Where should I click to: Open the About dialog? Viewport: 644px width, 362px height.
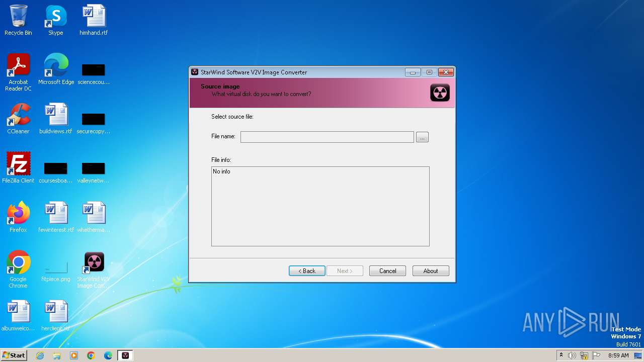click(x=431, y=271)
